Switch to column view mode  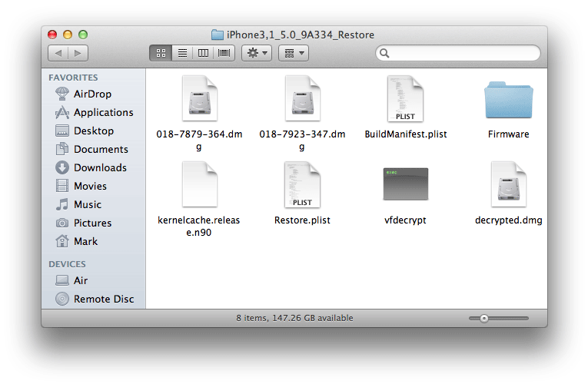203,53
